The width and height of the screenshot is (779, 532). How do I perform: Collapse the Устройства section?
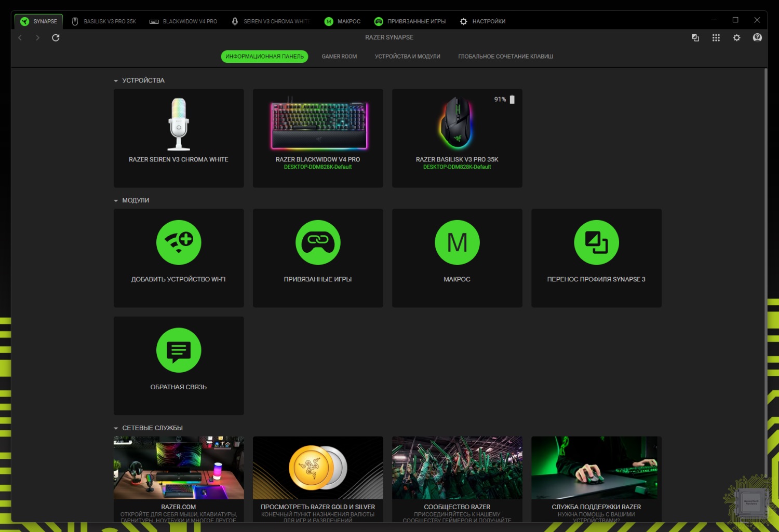[116, 81]
